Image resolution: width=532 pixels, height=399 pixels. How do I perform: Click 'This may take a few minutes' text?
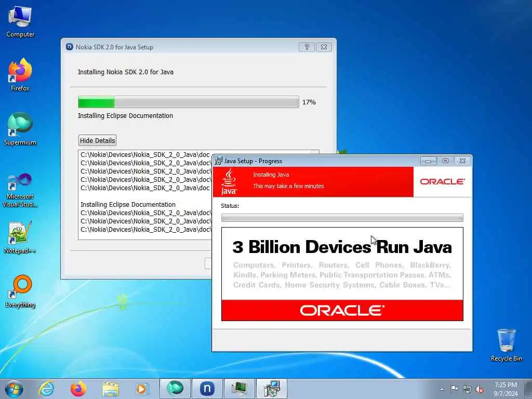(288, 186)
